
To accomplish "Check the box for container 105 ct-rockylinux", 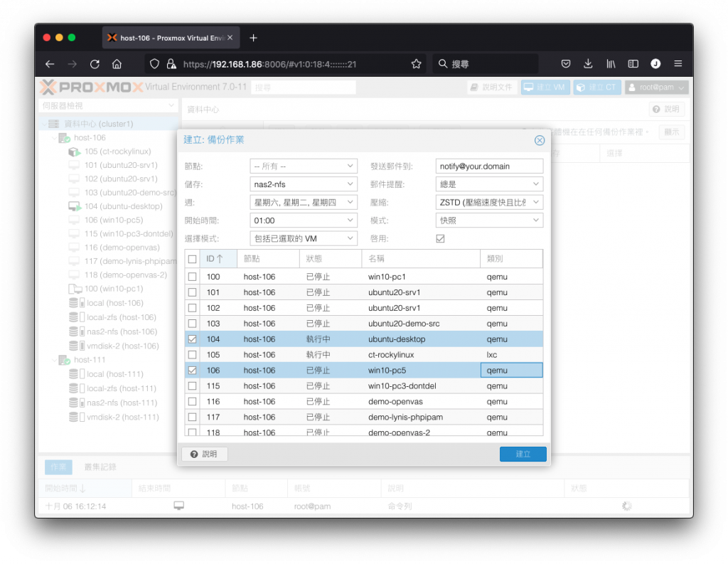I will [192, 355].
